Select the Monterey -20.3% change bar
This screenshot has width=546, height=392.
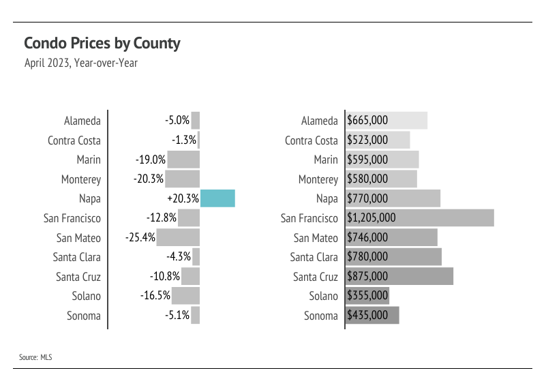[x=183, y=179]
